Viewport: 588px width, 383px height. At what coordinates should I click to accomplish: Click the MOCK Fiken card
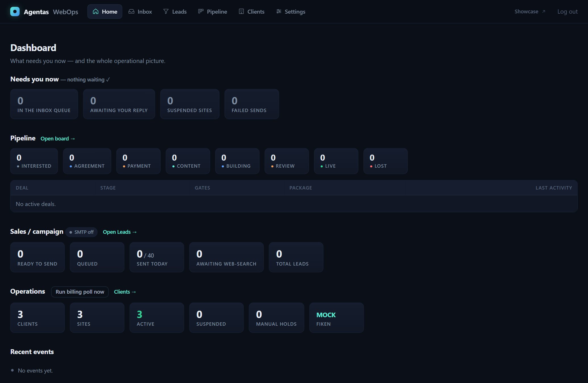pyautogui.click(x=337, y=318)
